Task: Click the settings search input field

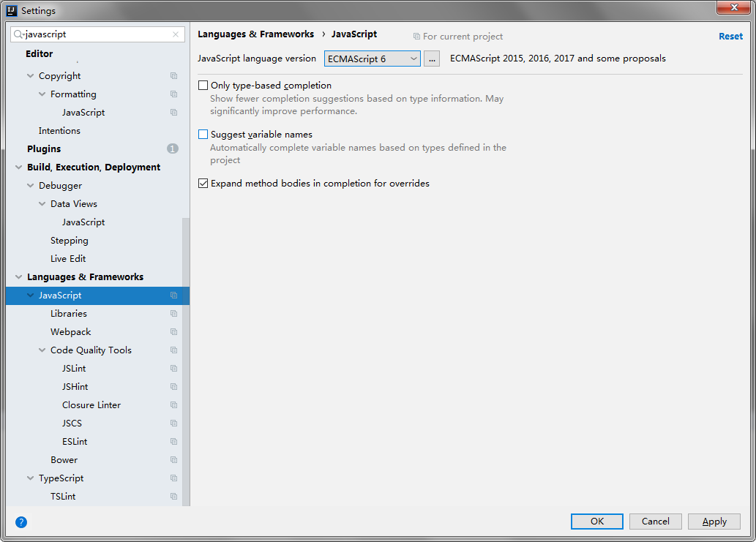Action: pyautogui.click(x=98, y=34)
